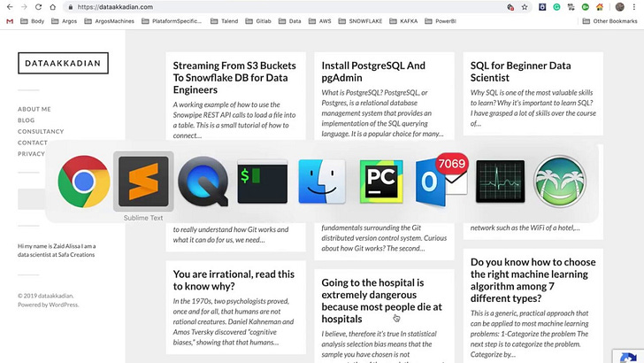Bookmark this page with star icon
The height and width of the screenshot is (363, 644).
(525, 7)
